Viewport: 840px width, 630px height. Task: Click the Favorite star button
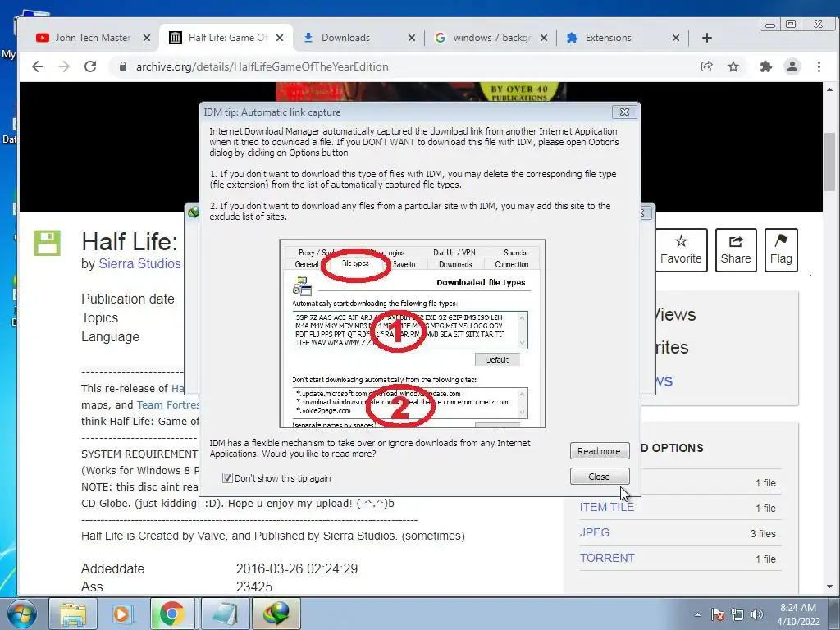pyautogui.click(x=681, y=250)
